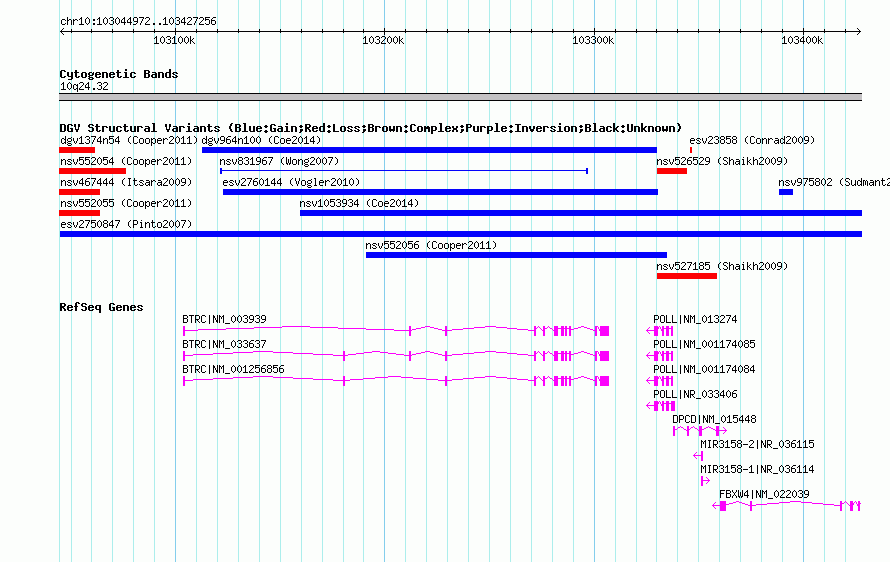Click the dgv1374n54 (Cooper2011) red loss bar
The height and width of the screenshot is (562, 890).
click(x=77, y=150)
